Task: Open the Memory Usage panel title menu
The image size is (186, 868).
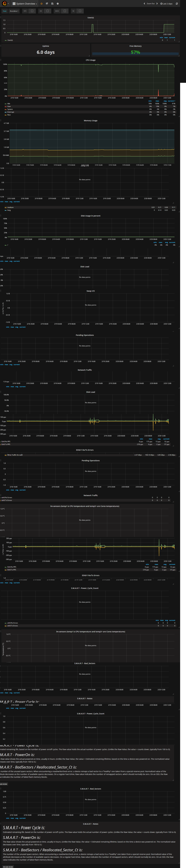Action: pos(91,121)
